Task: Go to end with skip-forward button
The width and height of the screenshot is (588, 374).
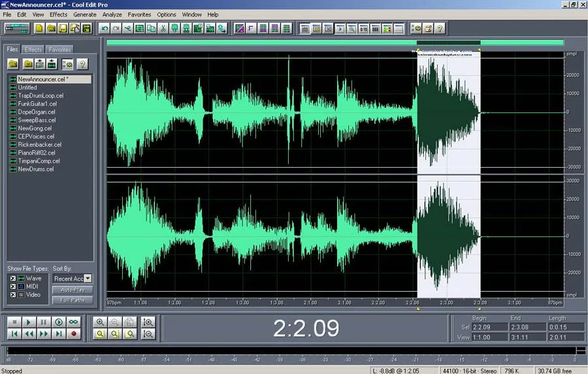Action: 59,334
